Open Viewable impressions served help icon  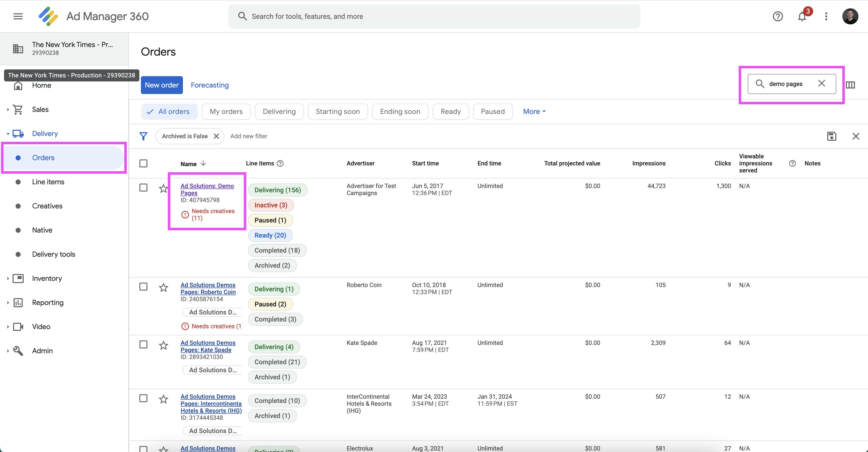point(793,163)
